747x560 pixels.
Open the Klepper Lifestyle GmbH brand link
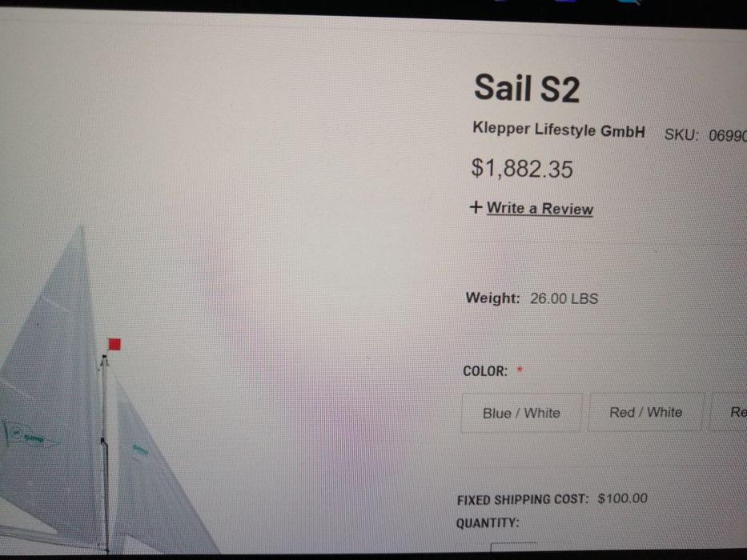pyautogui.click(x=558, y=130)
